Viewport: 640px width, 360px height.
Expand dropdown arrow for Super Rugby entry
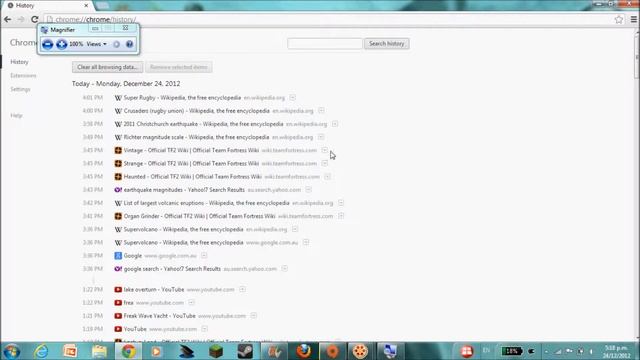(x=293, y=98)
